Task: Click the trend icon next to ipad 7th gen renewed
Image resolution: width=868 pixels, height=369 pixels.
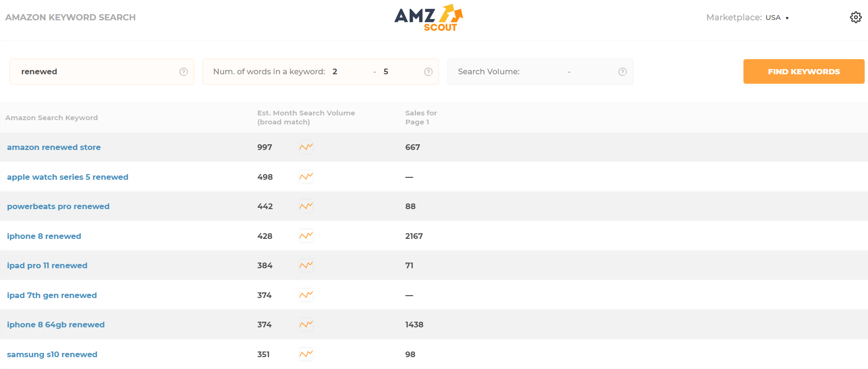Action: pos(305,295)
